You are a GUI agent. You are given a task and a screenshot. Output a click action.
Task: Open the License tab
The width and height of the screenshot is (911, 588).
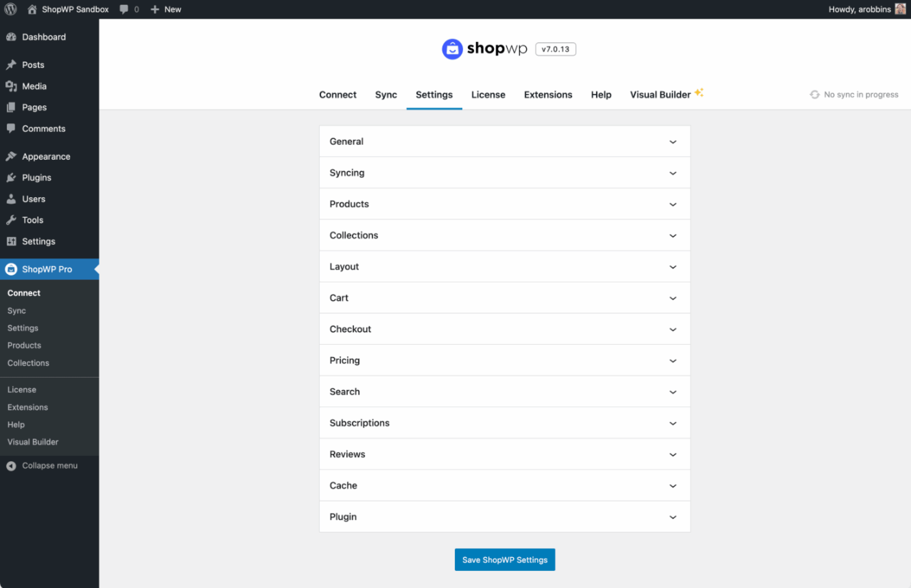pyautogui.click(x=488, y=94)
